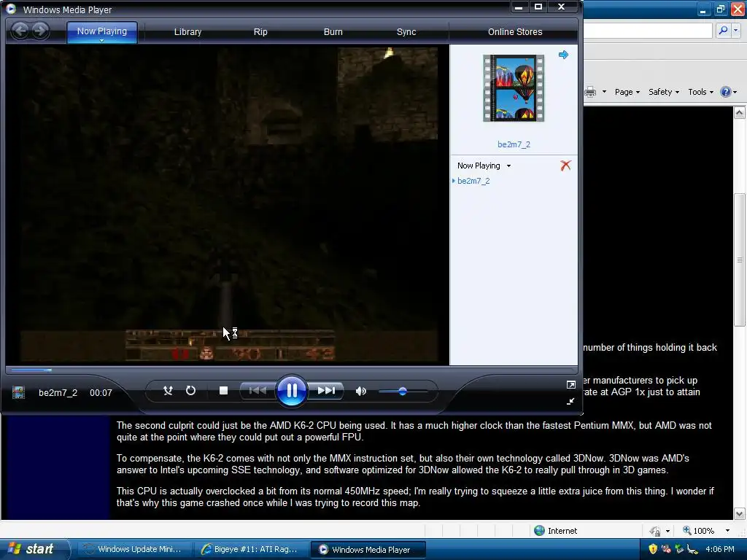
Task: Click the Internet Explorer search box
Action: click(x=648, y=31)
